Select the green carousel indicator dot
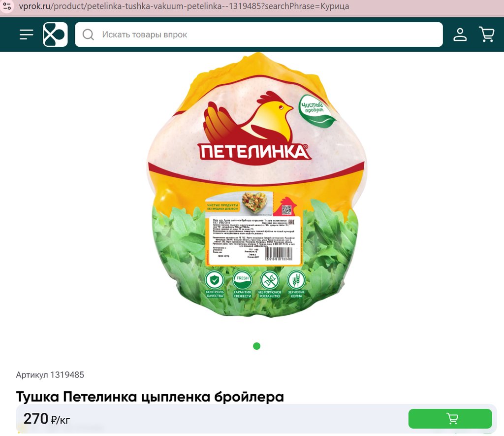The image size is (504, 436). pos(256,346)
